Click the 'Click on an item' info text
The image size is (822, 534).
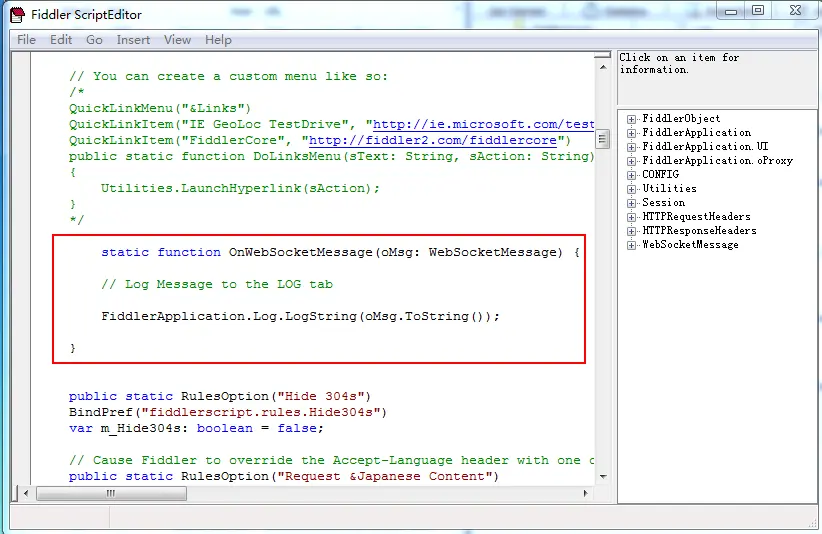coord(679,63)
